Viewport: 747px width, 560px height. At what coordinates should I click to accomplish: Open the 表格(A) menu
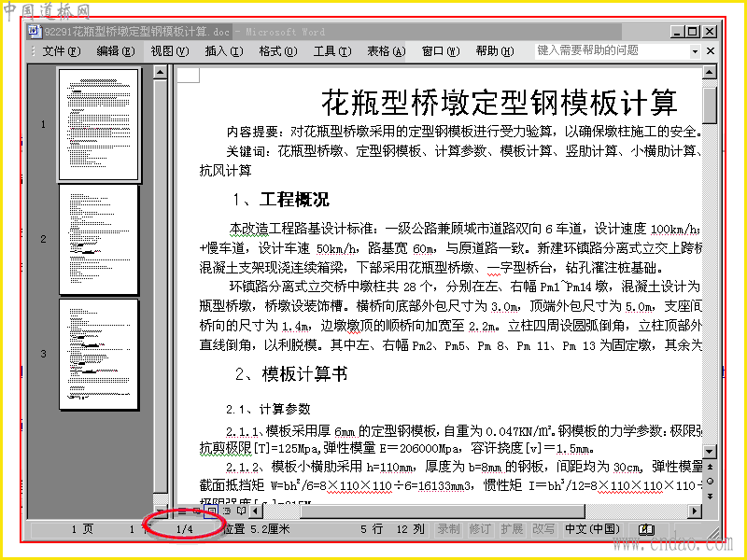(x=387, y=51)
